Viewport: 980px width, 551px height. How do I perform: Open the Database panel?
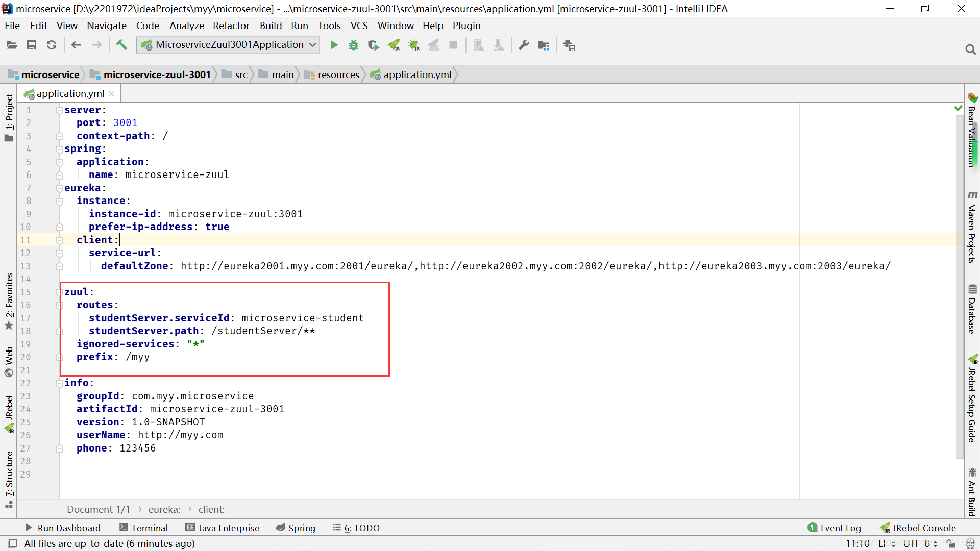point(972,309)
